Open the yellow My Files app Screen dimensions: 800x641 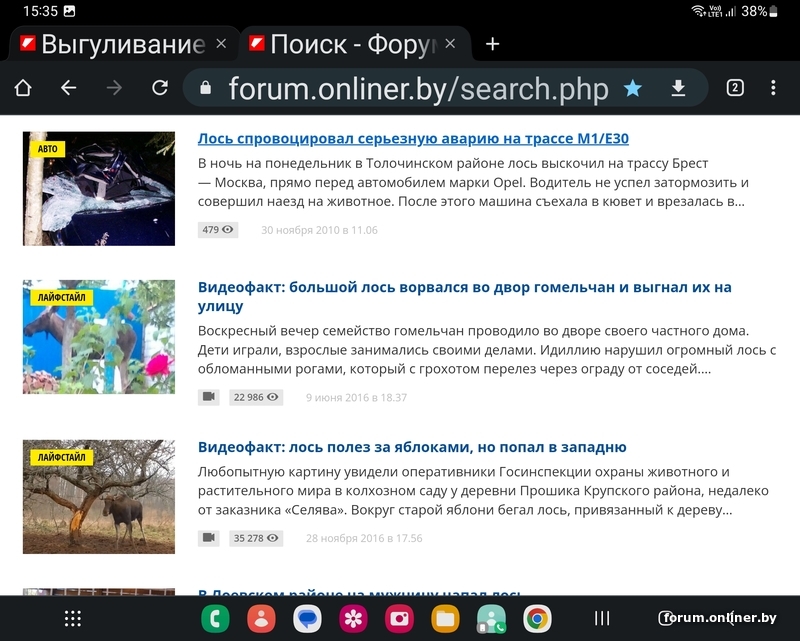(x=445, y=619)
